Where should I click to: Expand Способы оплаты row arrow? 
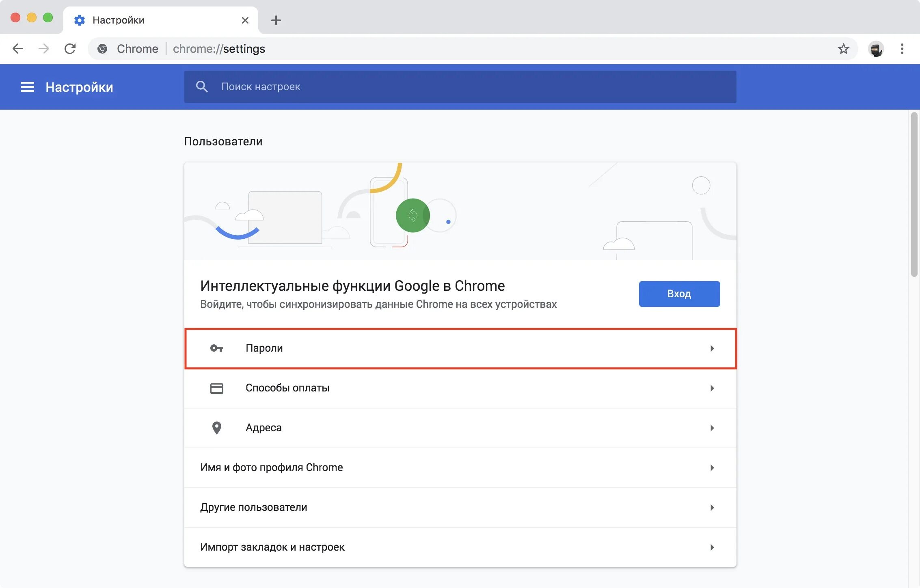tap(712, 388)
